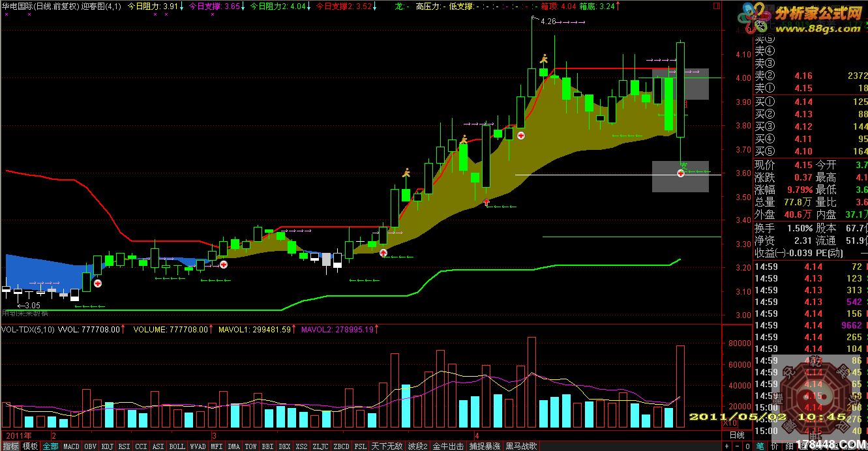Click the 4.26 high price label
Screen dimensions: 868x451
pyautogui.click(x=548, y=22)
